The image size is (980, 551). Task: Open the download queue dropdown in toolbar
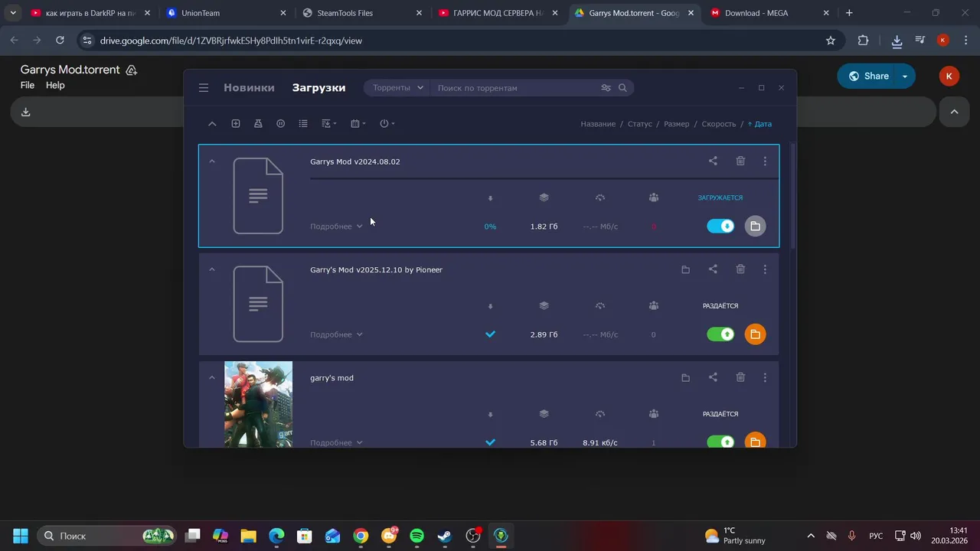click(x=328, y=124)
